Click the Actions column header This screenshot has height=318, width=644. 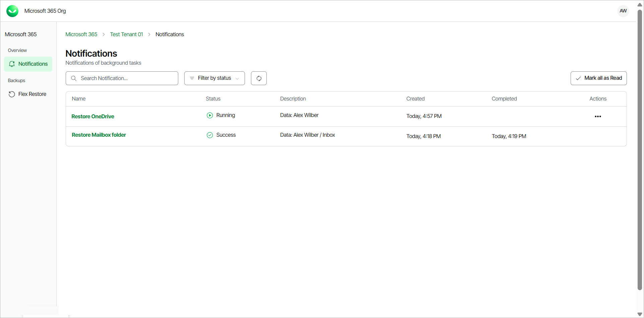tap(598, 99)
